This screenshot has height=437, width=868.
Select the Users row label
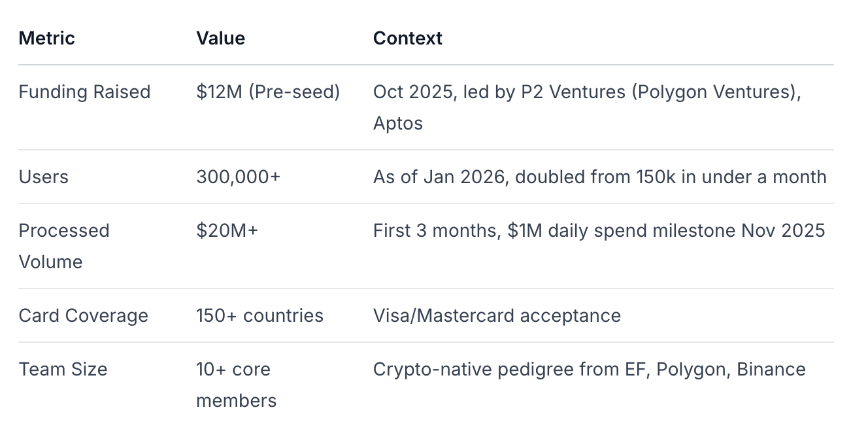[43, 177]
